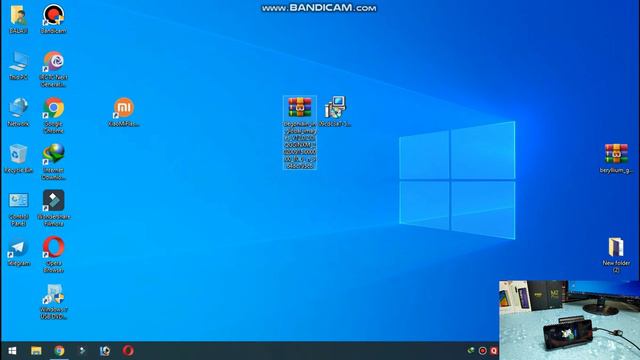Click the webcam overlay showing the phone
The width and height of the screenshot is (640, 360).
click(x=569, y=320)
